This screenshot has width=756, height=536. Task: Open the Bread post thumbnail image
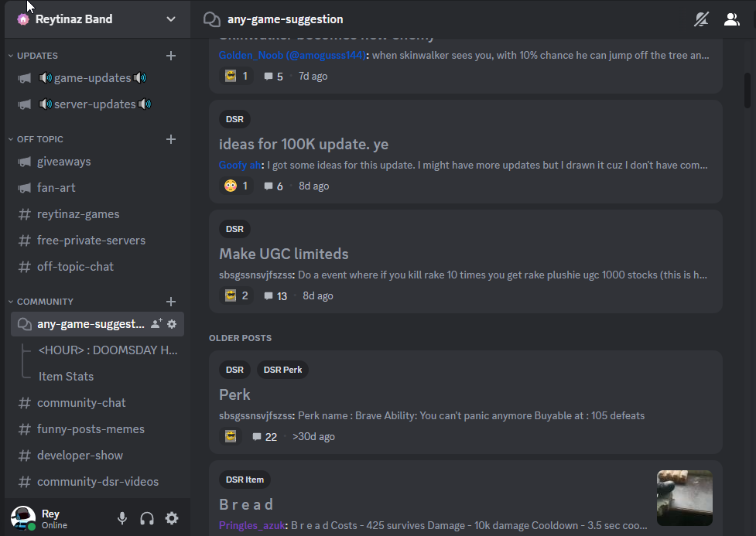point(684,497)
